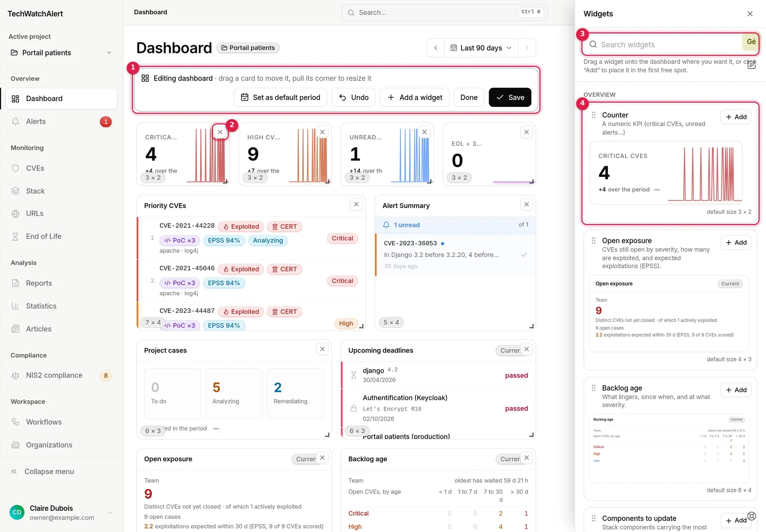Click the top Search bar
The image size is (766, 532).
coord(444,12)
